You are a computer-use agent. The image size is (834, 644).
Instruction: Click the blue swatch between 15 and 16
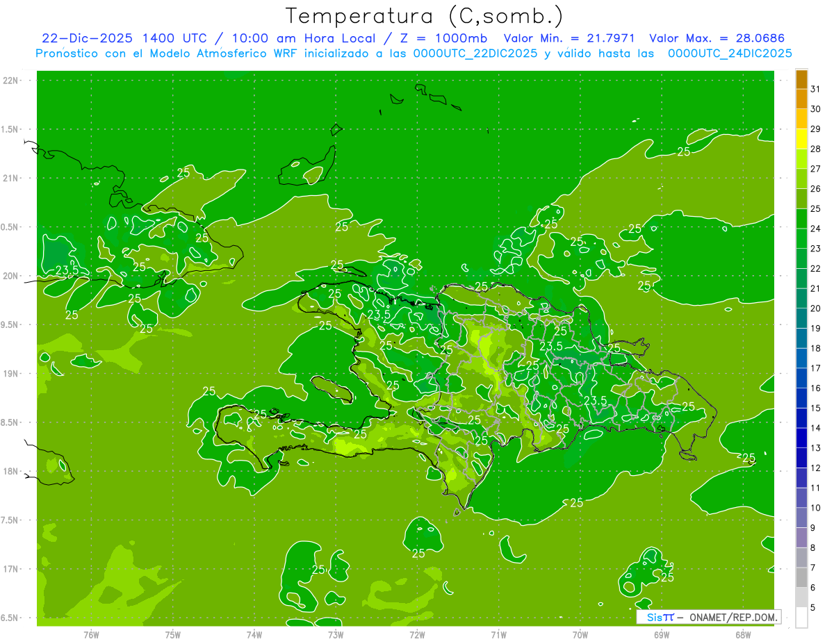pos(801,398)
